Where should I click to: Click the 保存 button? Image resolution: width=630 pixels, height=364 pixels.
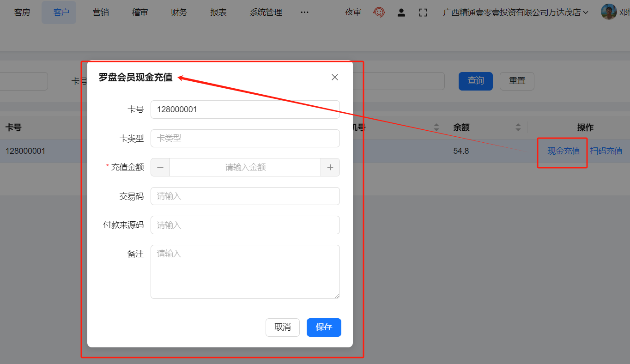point(324,327)
